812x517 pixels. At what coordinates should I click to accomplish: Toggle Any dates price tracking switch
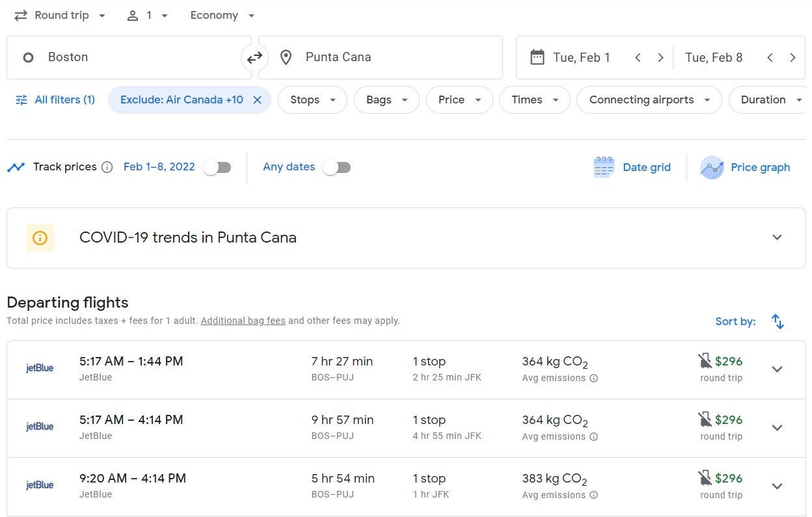337,167
